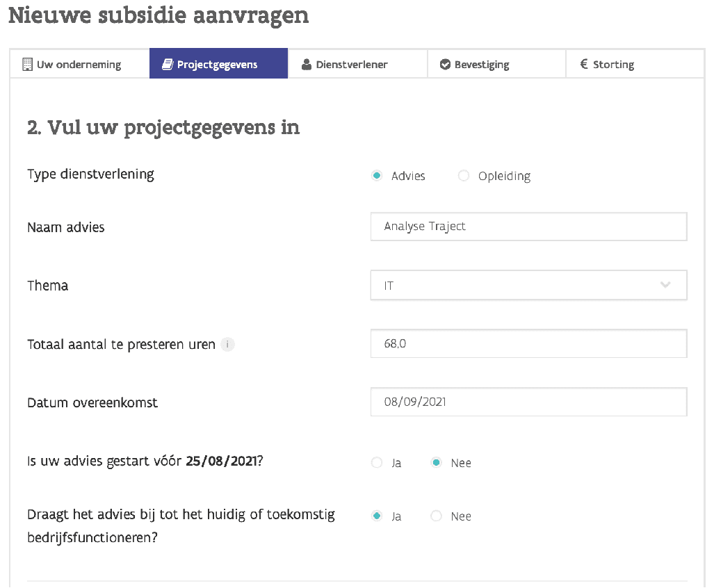This screenshot has width=714, height=588.
Task: Click info icon next to te presteren uren
Action: 227,344
